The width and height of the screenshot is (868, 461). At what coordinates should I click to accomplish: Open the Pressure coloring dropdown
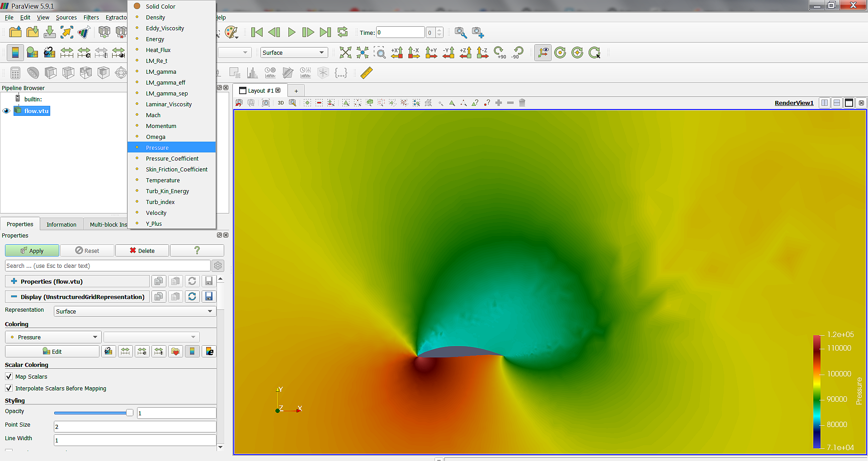(x=53, y=337)
